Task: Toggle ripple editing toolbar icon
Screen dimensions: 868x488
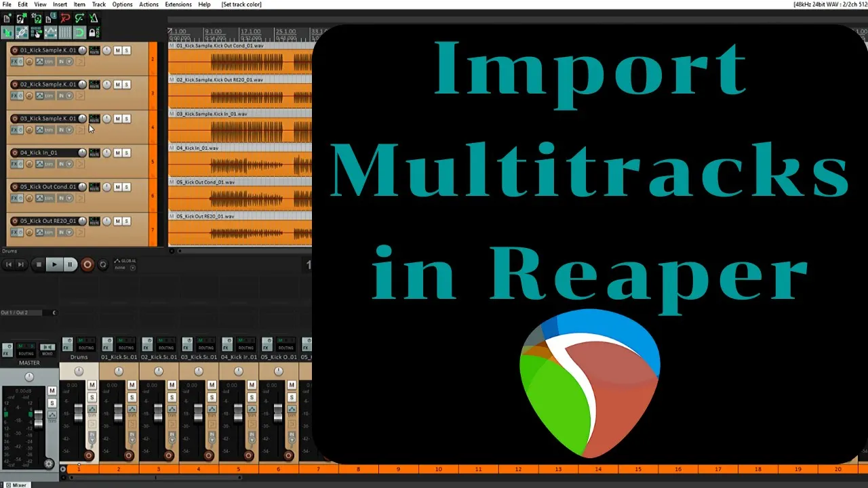Action: point(37,33)
